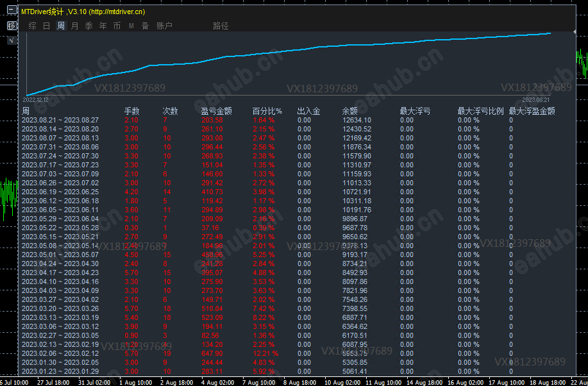
Task: Click percentage value 12.21 %
Action: 265,353
